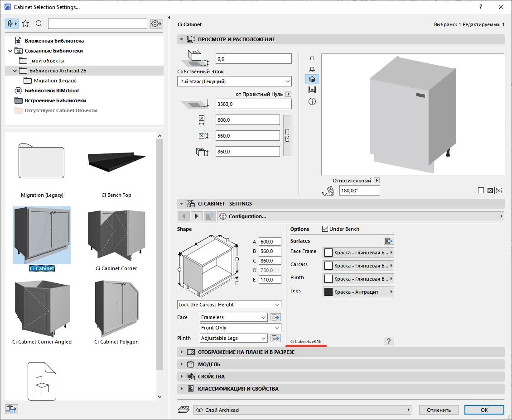Open the settings page list icon
The height and width of the screenshot is (420, 512).
tap(209, 216)
